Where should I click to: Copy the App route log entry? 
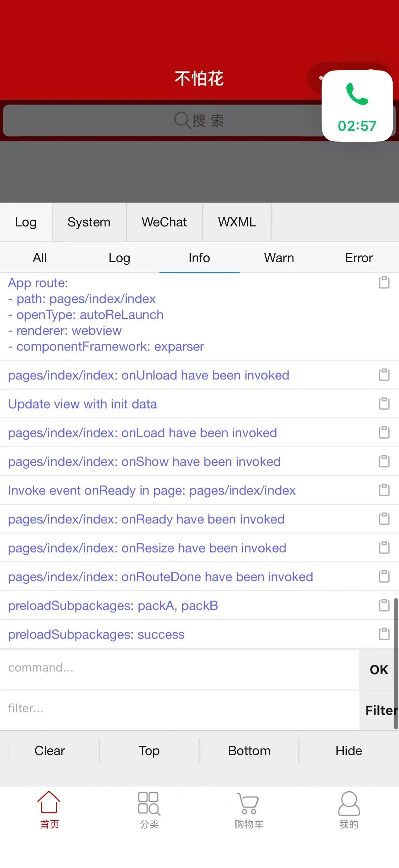coord(384,282)
